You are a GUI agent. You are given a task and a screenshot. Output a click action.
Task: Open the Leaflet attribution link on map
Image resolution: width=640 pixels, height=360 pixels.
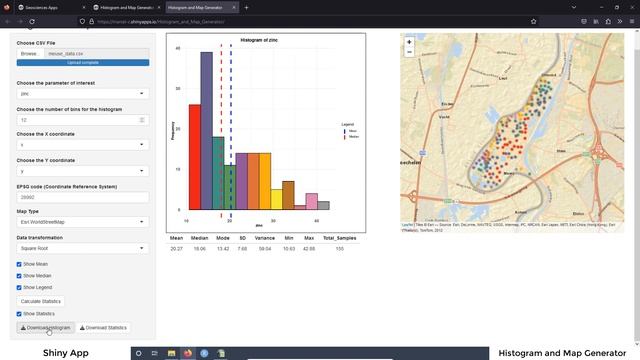tap(407, 225)
